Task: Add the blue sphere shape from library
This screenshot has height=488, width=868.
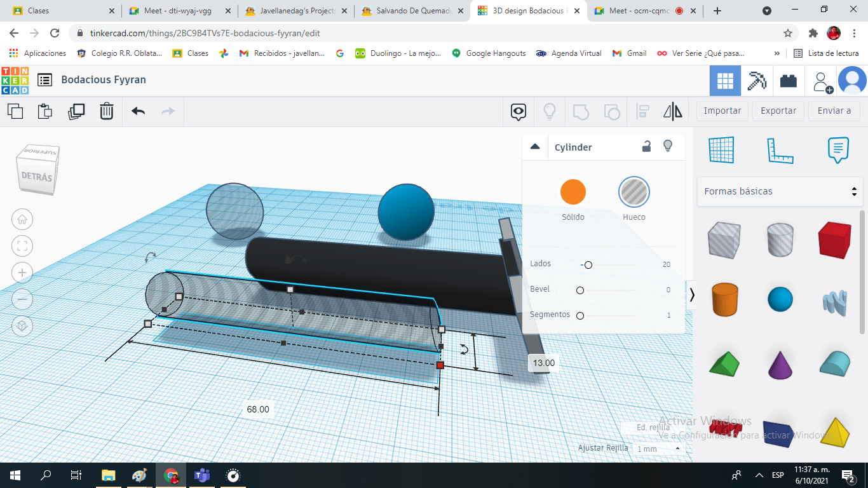Action: (780, 299)
